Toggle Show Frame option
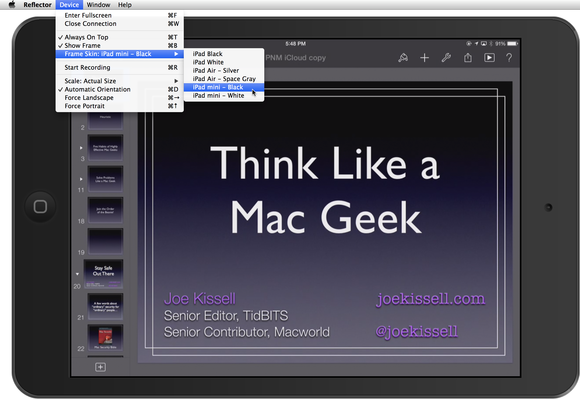 tap(119, 45)
